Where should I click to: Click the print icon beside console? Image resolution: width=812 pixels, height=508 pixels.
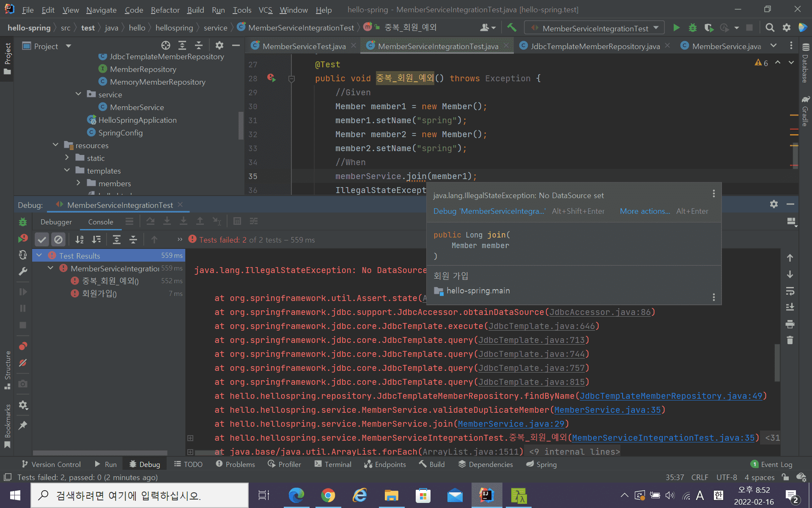pyautogui.click(x=790, y=324)
